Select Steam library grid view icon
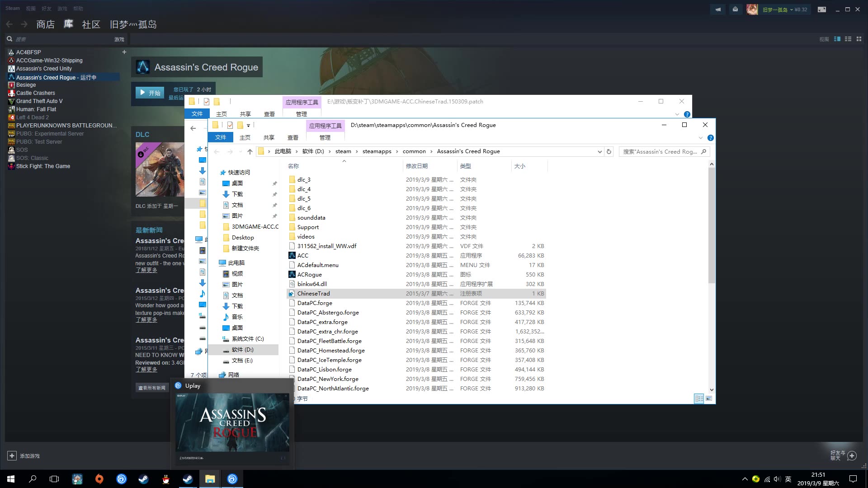The height and width of the screenshot is (488, 868). (x=859, y=39)
